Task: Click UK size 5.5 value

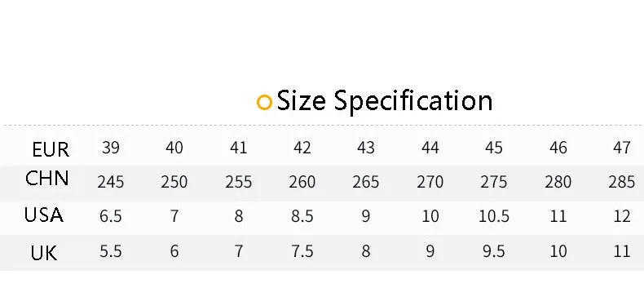Action: (x=111, y=251)
